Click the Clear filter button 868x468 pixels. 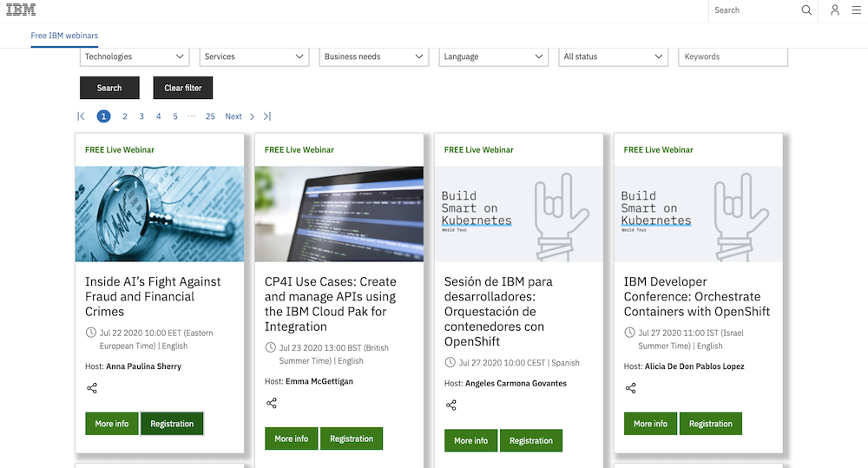(x=182, y=88)
